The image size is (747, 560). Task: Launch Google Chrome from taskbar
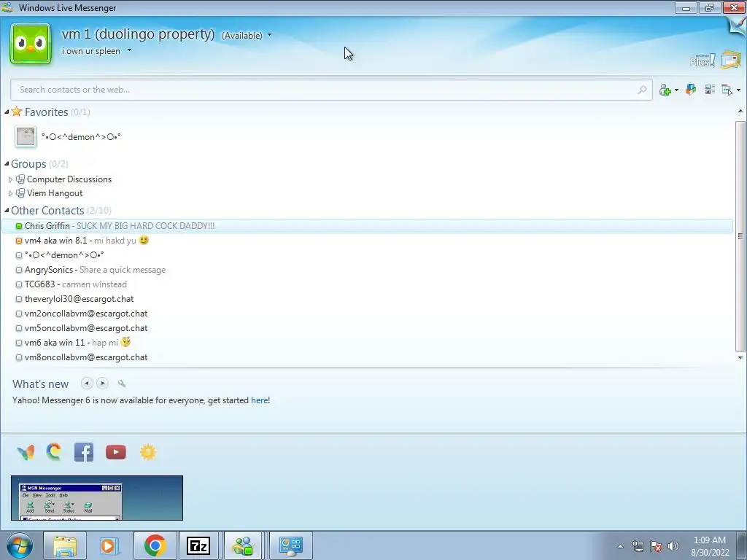point(155,545)
